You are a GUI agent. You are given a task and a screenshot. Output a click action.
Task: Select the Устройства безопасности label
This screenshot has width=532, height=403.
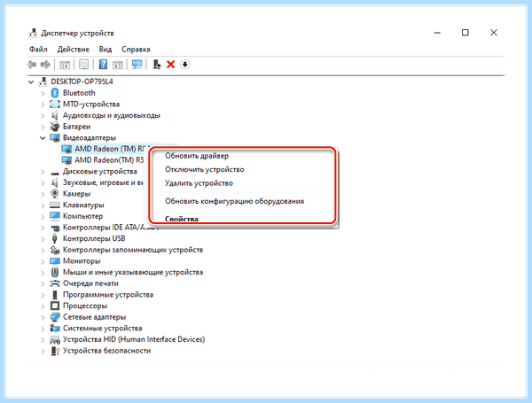107,351
